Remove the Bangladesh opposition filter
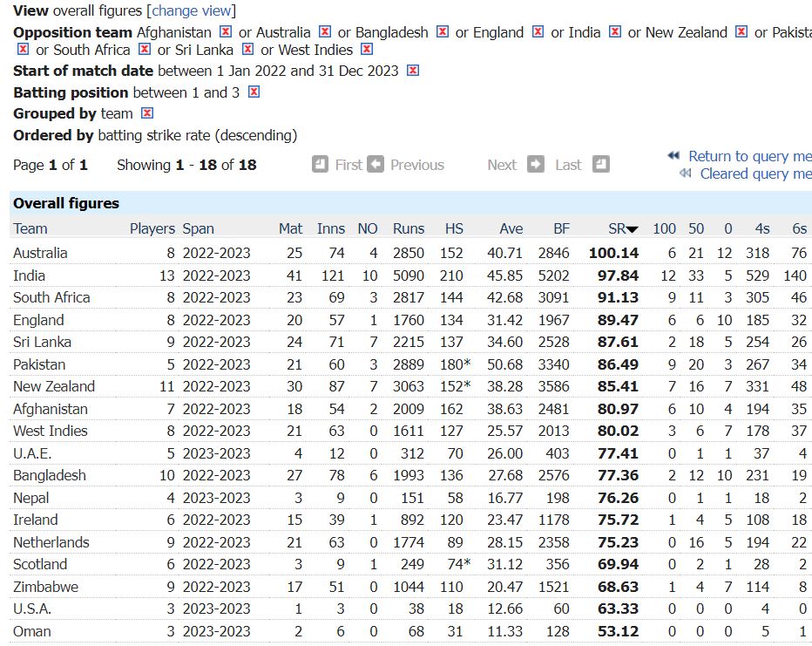The height and width of the screenshot is (646, 812). coord(443,32)
